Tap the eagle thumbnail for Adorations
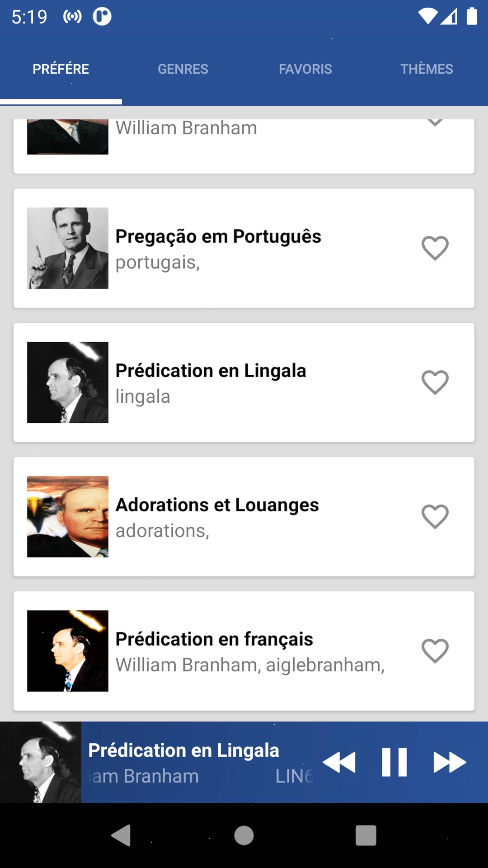The height and width of the screenshot is (868, 488). point(68,517)
